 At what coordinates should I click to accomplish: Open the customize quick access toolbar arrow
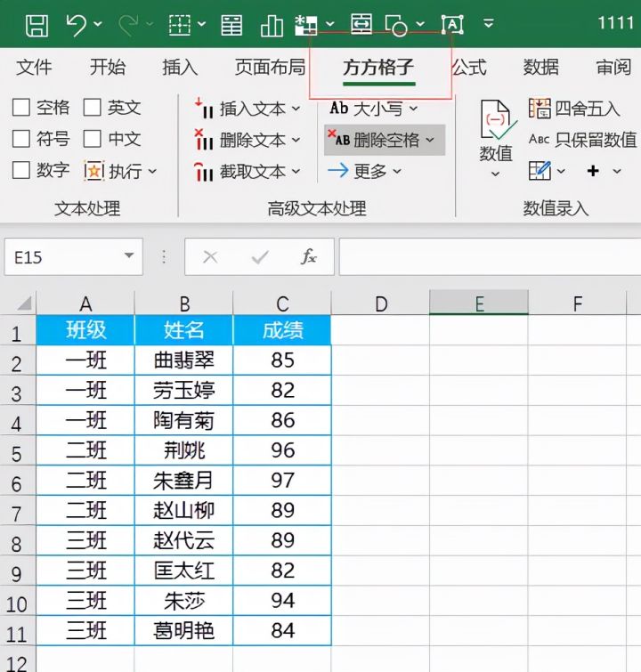tap(489, 23)
